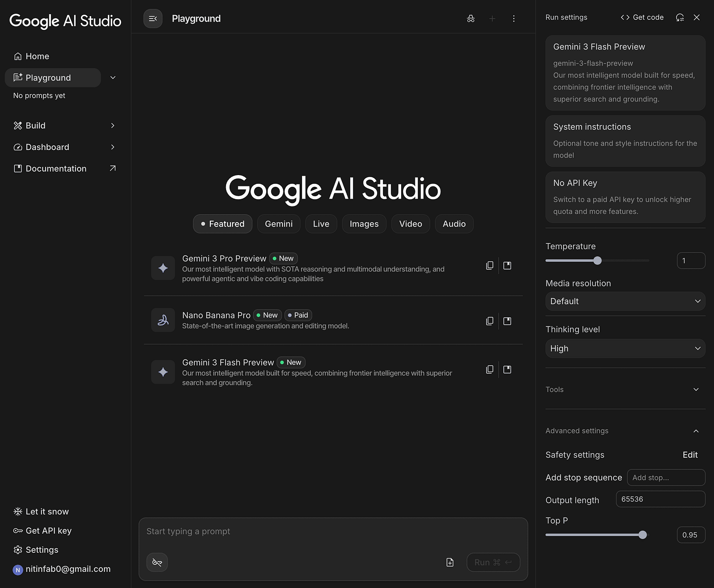714x588 pixels.
Task: Copy icon for Gemini 3 Pro Preview
Action: (x=489, y=265)
